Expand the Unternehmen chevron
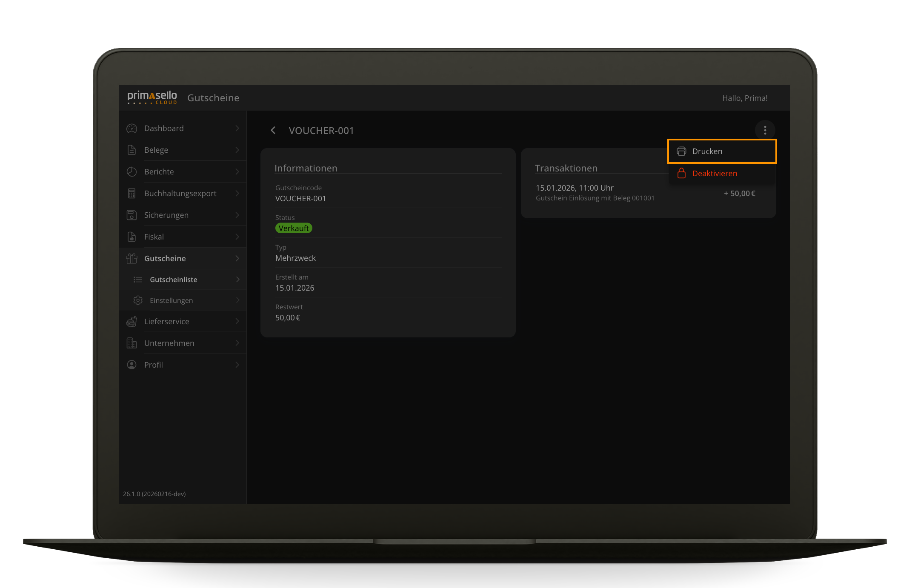This screenshot has height=588, width=912. point(237,343)
